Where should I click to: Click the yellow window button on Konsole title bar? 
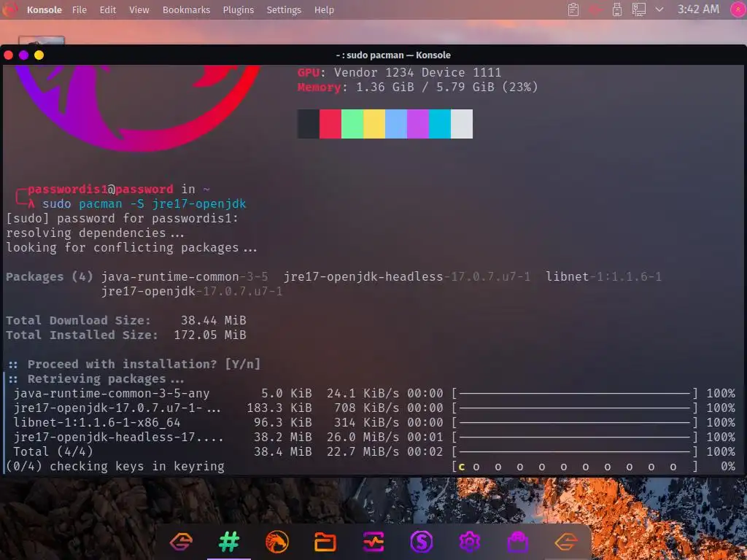(x=39, y=55)
